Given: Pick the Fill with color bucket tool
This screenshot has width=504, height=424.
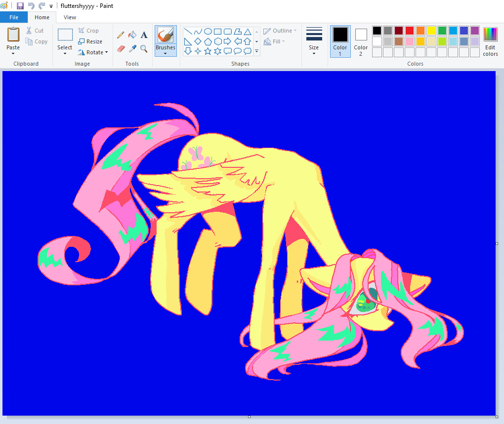Looking at the screenshot, I should click(x=132, y=35).
